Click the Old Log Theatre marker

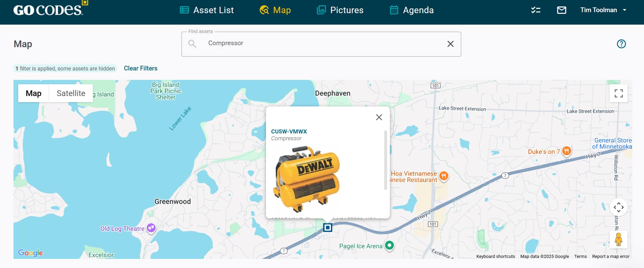point(151,228)
